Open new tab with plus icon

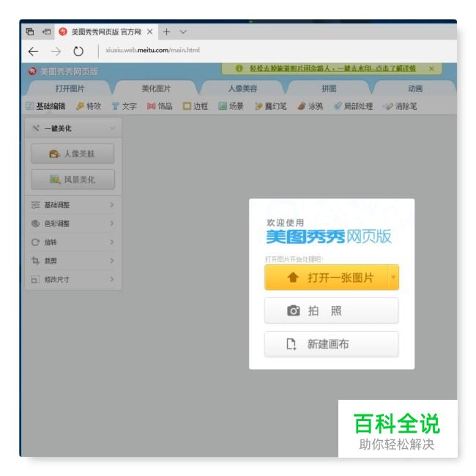click(x=166, y=32)
